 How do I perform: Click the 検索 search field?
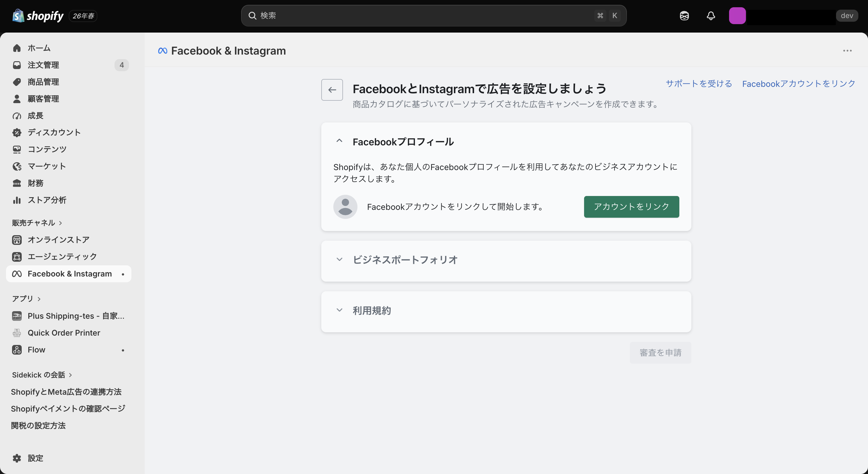click(434, 15)
